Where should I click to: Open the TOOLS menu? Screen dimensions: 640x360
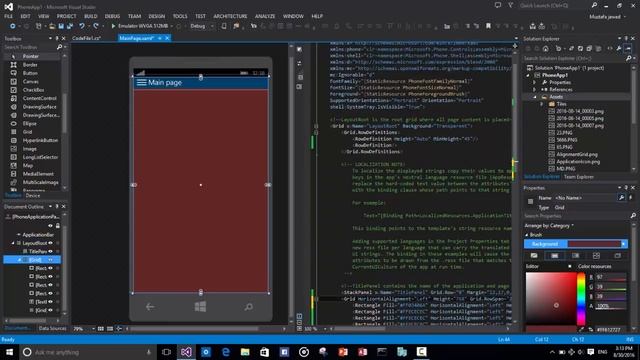click(180, 16)
